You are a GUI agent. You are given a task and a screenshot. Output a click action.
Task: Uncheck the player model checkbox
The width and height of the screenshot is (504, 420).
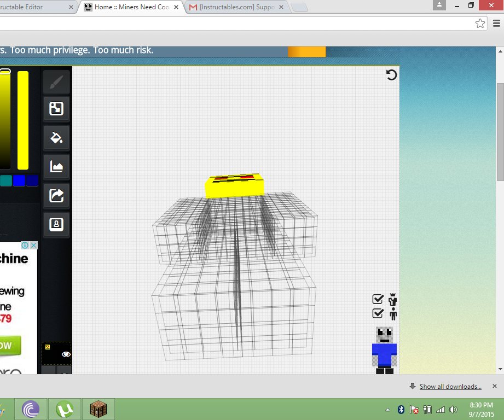coord(378,313)
